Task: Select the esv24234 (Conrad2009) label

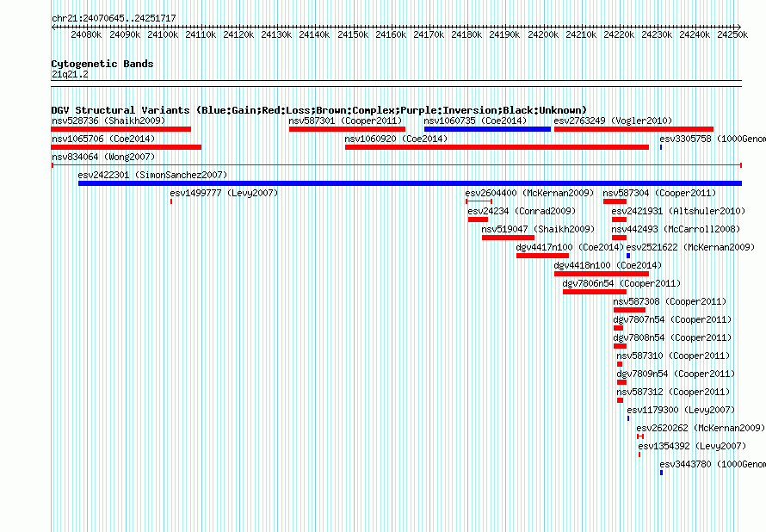Action: point(522,211)
